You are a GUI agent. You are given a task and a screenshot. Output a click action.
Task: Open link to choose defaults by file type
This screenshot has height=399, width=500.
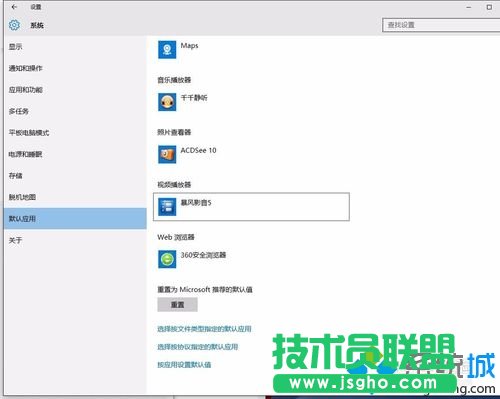(x=204, y=329)
